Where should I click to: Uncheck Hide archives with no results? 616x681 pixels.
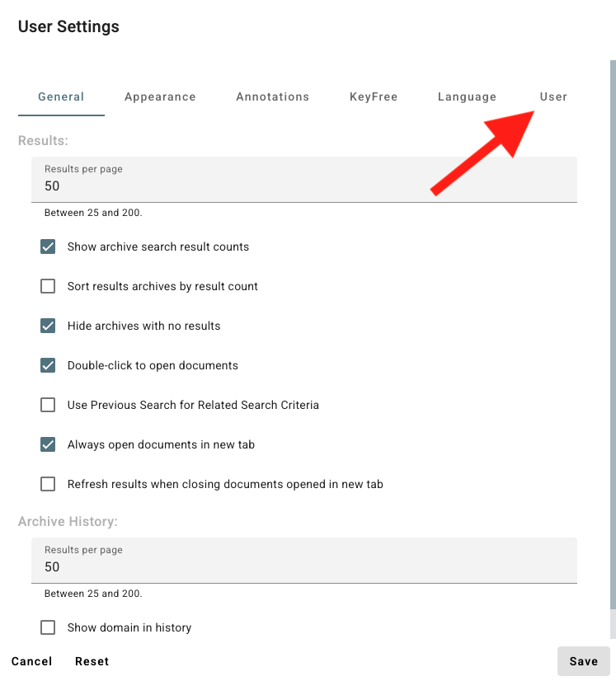[x=48, y=326]
